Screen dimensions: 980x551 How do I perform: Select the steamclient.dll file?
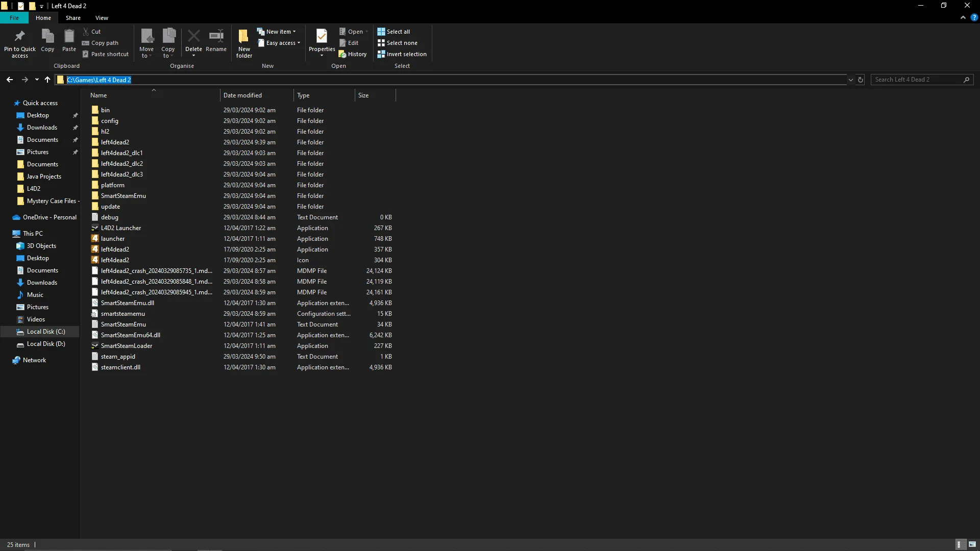tap(120, 367)
